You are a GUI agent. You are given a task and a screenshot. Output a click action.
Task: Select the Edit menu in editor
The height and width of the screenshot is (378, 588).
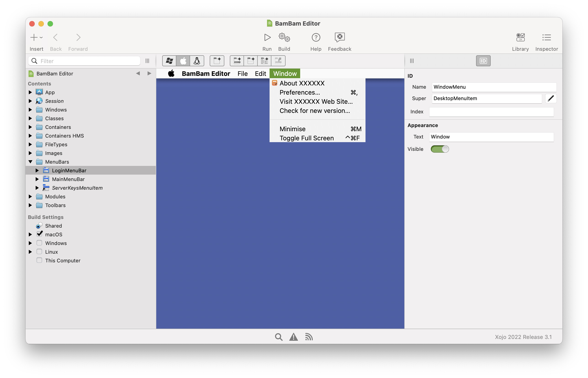(260, 73)
